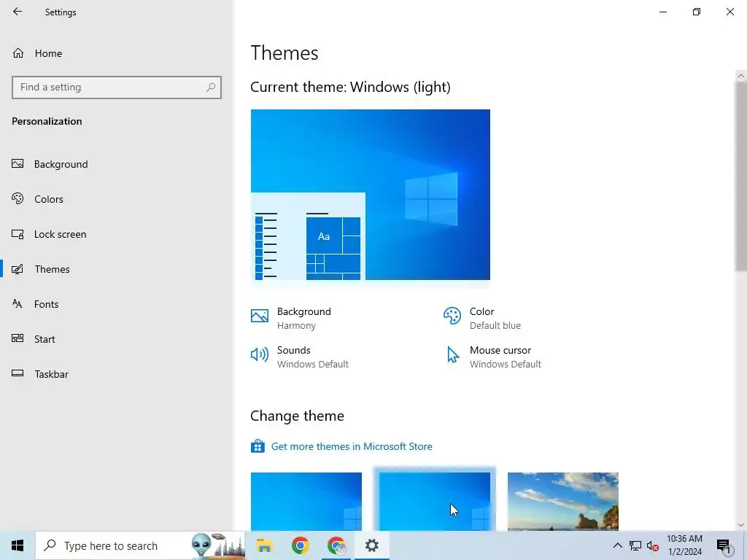Go back using the Settings back arrow
The image size is (747, 560).
[x=18, y=12]
